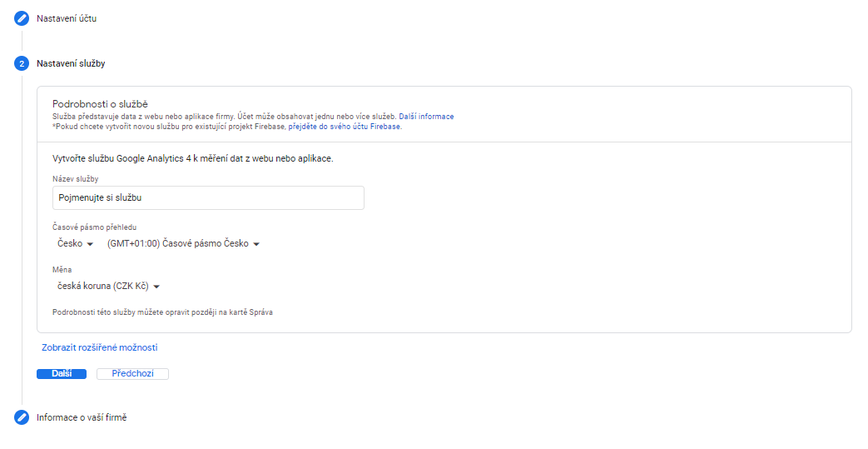
Task: Open the česká koruna (CZK Kč) currency dropdown
Action: [x=108, y=286]
